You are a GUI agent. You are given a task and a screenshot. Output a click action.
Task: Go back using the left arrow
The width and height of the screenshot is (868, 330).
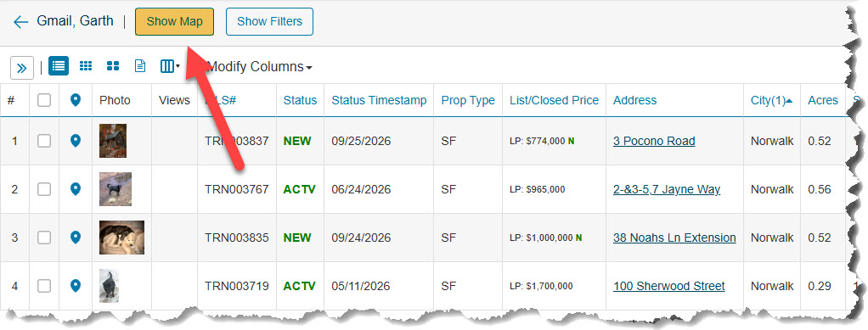pyautogui.click(x=20, y=22)
